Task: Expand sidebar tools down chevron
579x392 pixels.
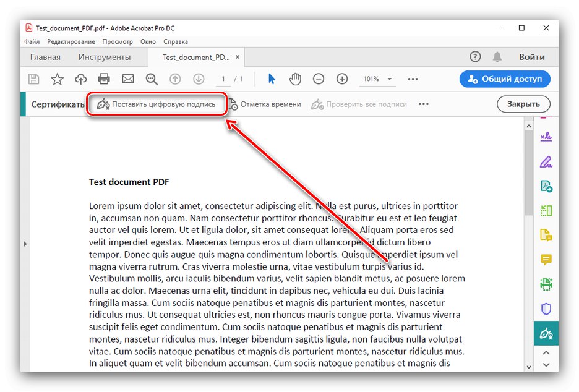Action: (546, 365)
